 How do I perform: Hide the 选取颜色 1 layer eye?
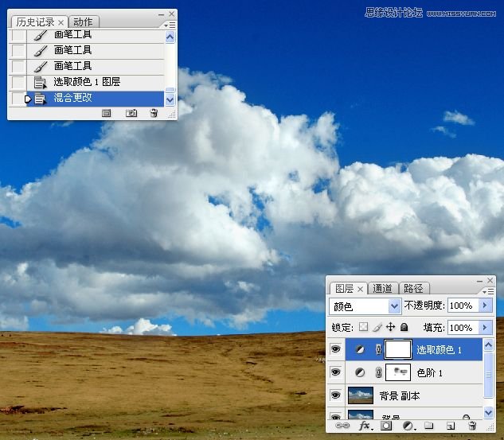[x=335, y=349]
